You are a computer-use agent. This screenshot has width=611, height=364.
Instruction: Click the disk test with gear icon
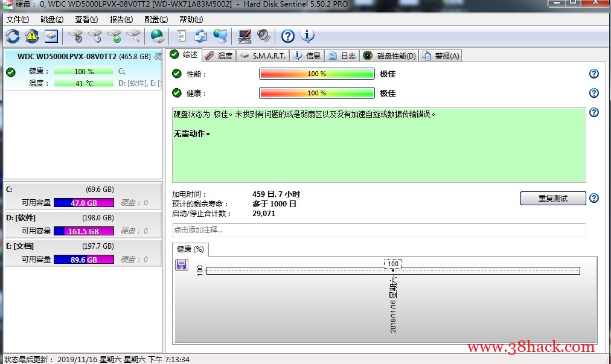pyautogui.click(x=75, y=36)
